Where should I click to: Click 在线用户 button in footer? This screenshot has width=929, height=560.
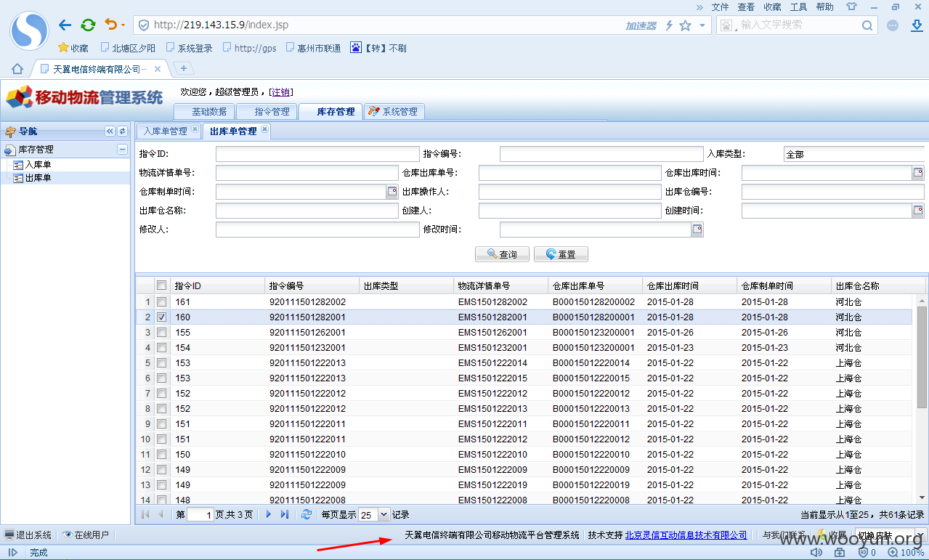click(86, 535)
